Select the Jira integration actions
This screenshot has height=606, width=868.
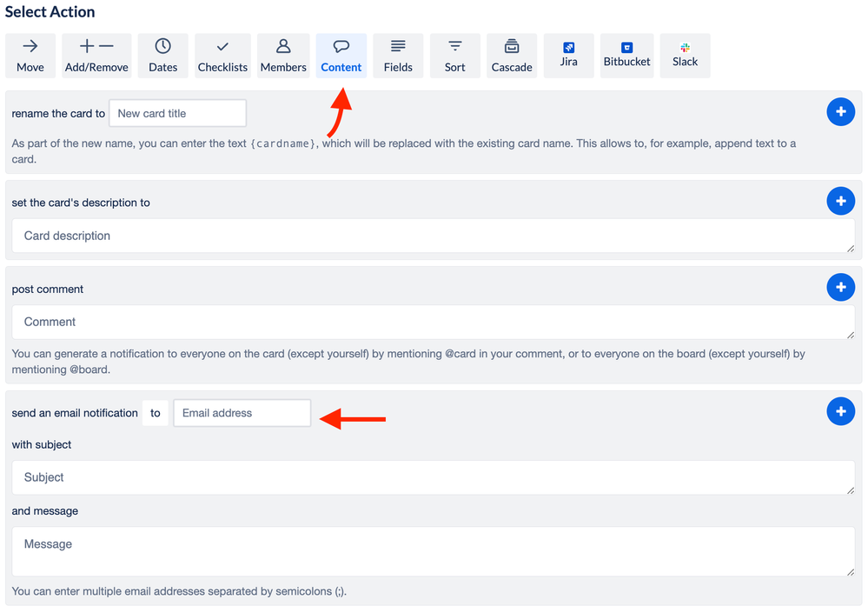(568, 55)
